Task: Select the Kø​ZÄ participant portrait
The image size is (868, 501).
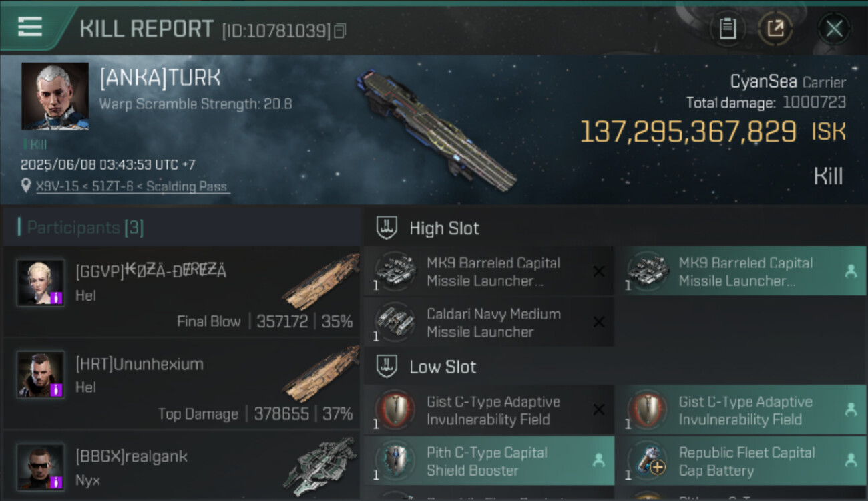Action: point(41,282)
